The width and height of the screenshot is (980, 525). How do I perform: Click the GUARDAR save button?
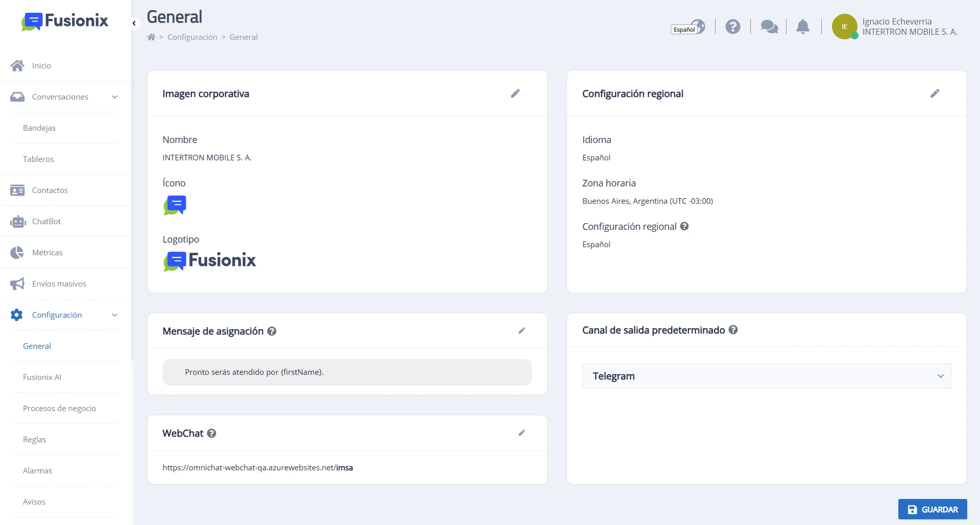pyautogui.click(x=933, y=509)
